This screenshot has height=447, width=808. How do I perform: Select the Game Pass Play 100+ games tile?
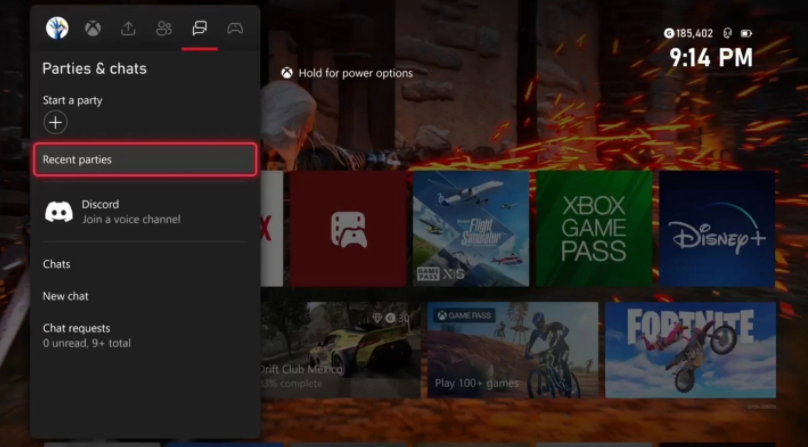(x=513, y=350)
